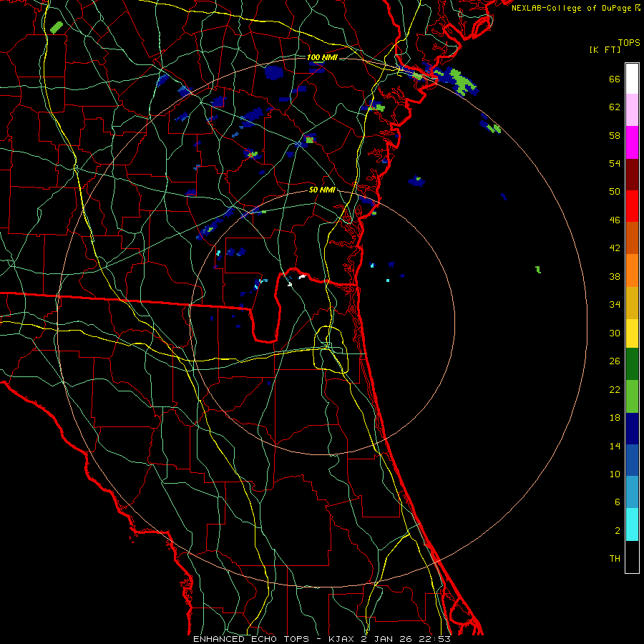Click the light pink legend swatch
Viewport: 644px width, 644px height.
point(632,109)
